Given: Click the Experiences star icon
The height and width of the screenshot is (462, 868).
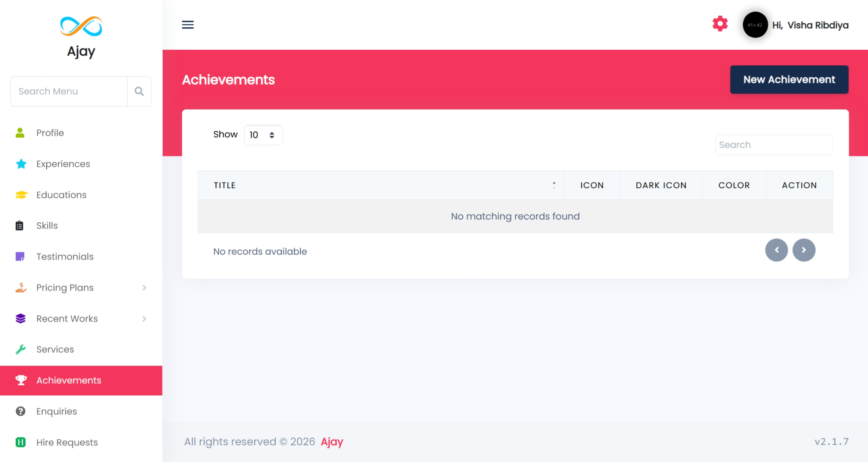Looking at the screenshot, I should click(x=21, y=164).
